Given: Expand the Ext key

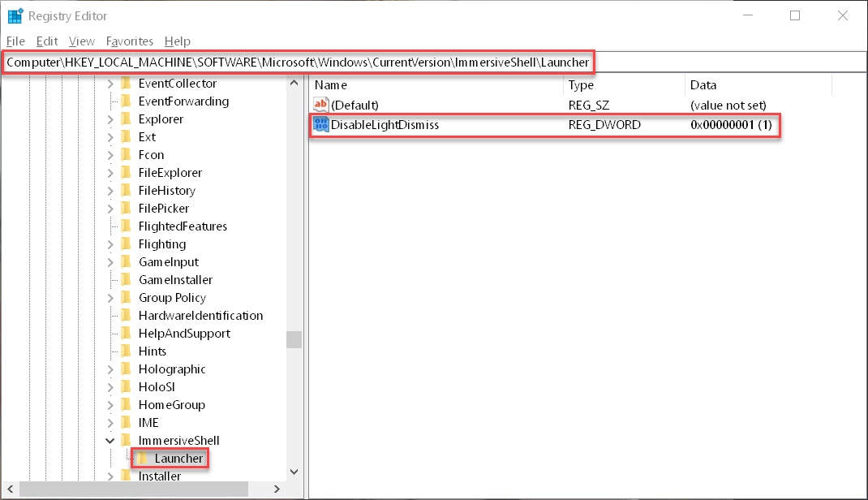Looking at the screenshot, I should pyautogui.click(x=110, y=137).
